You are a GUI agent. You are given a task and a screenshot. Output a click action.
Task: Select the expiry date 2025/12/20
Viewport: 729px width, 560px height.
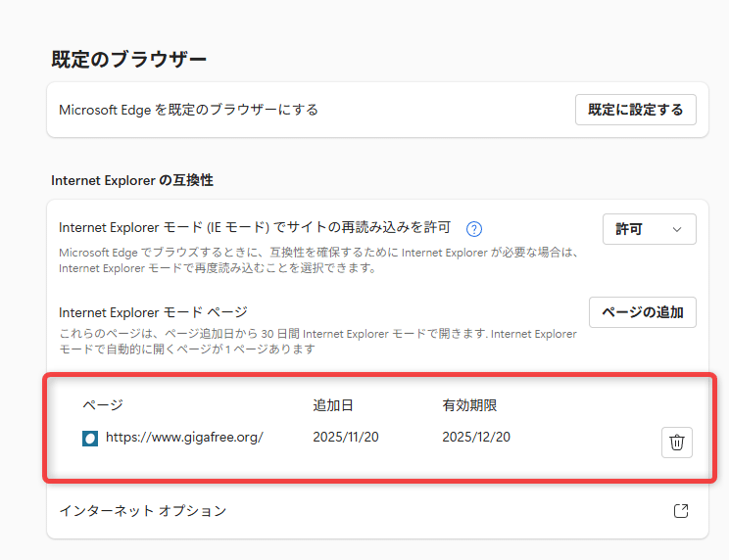[x=476, y=437]
